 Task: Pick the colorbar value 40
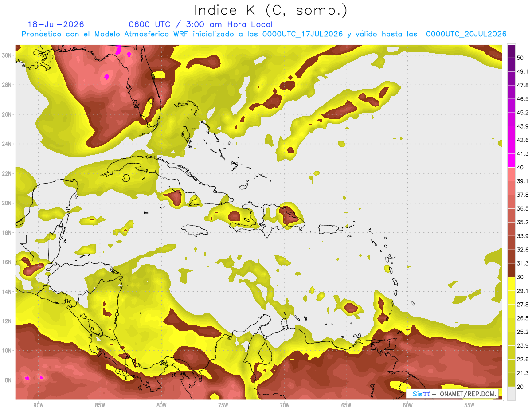(521, 167)
